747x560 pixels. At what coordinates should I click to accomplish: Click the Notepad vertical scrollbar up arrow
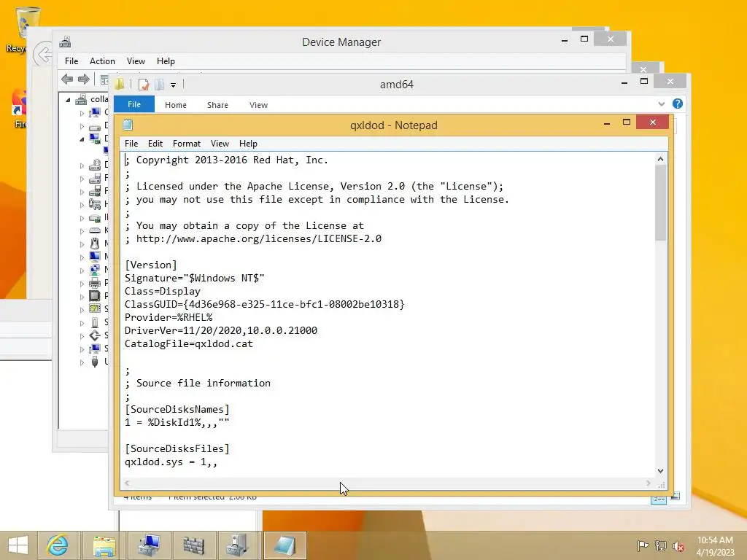tap(660, 159)
